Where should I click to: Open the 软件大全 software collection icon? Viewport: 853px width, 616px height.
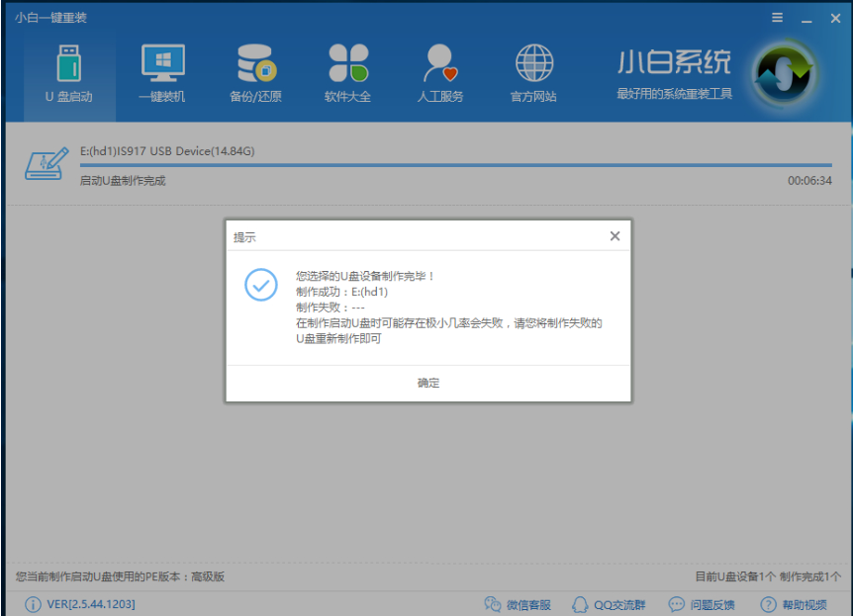pyautogui.click(x=347, y=62)
